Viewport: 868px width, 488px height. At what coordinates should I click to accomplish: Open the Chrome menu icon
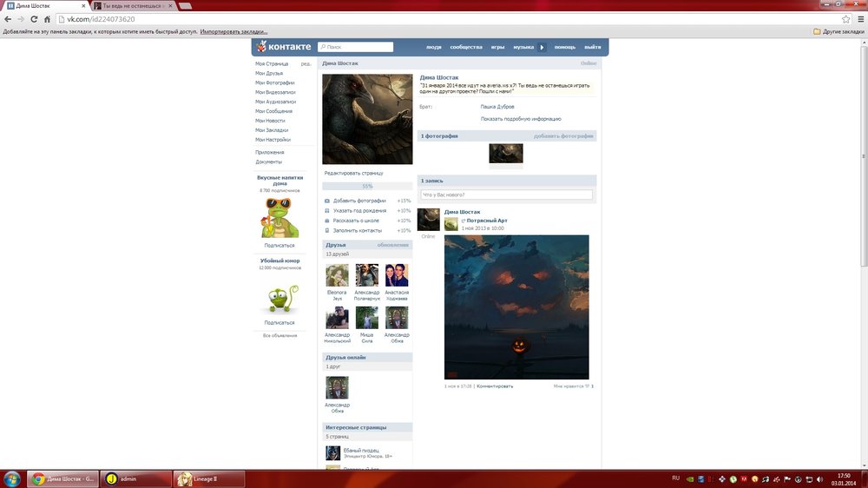tap(858, 19)
